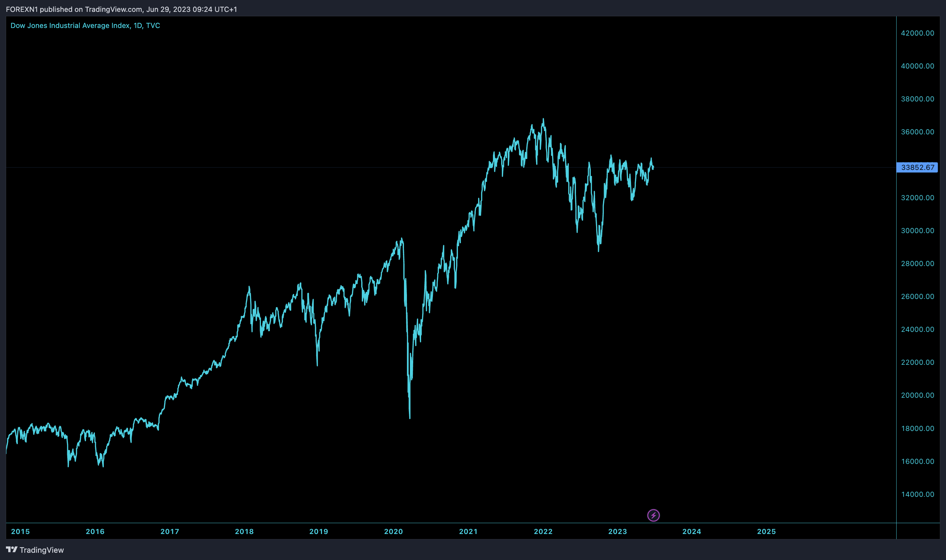The height and width of the screenshot is (560, 946).
Task: Click the 2017 label on time axis
Action: [170, 531]
